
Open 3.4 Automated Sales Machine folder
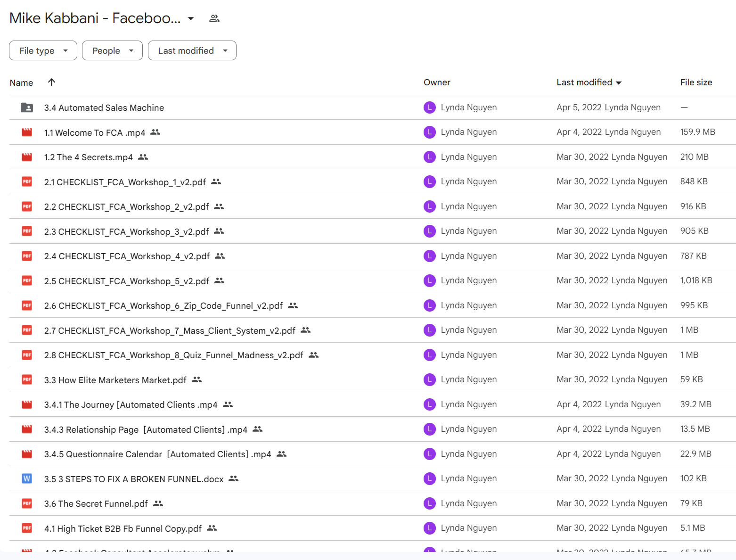coord(104,107)
